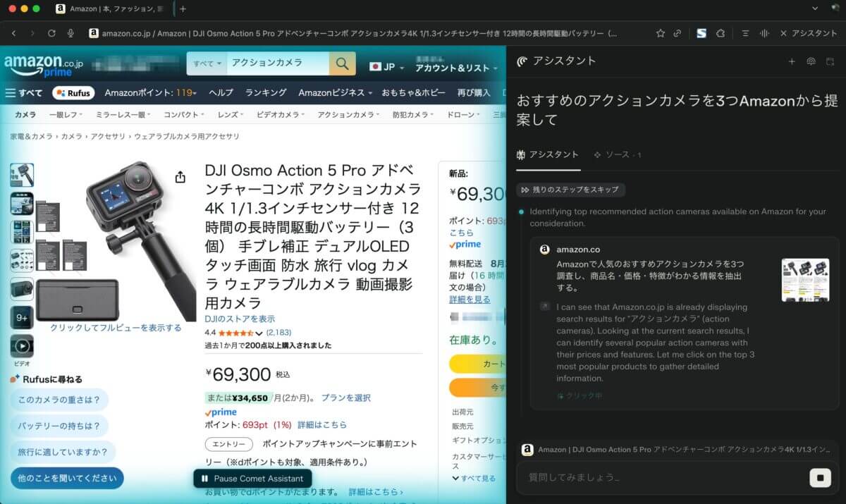Click the Amazon search field アクションカメラ

click(278, 64)
